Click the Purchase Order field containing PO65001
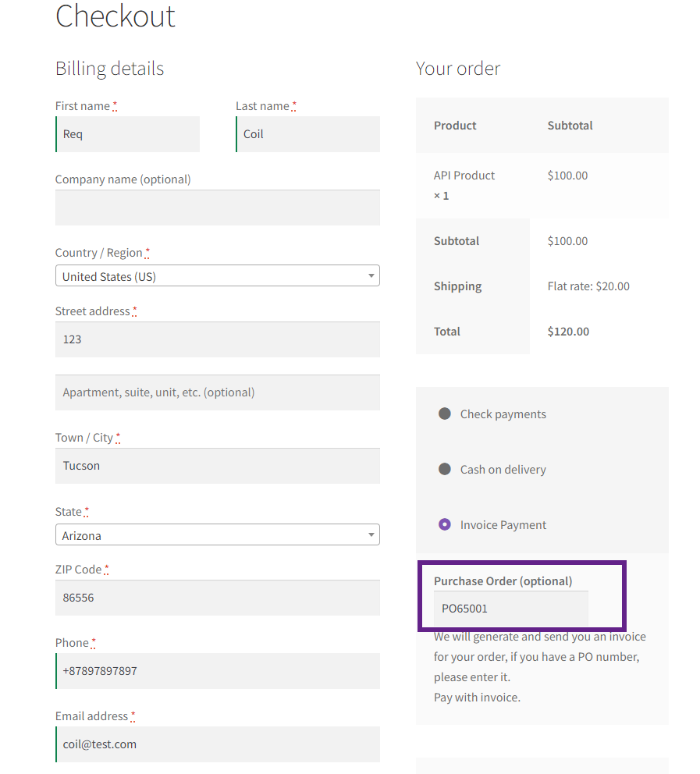Image resolution: width=700 pixels, height=774 pixels. (510, 608)
